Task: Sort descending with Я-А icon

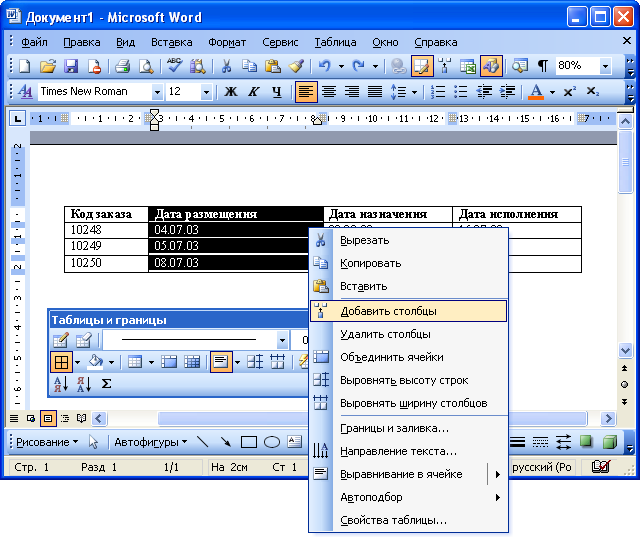Action: (x=84, y=384)
